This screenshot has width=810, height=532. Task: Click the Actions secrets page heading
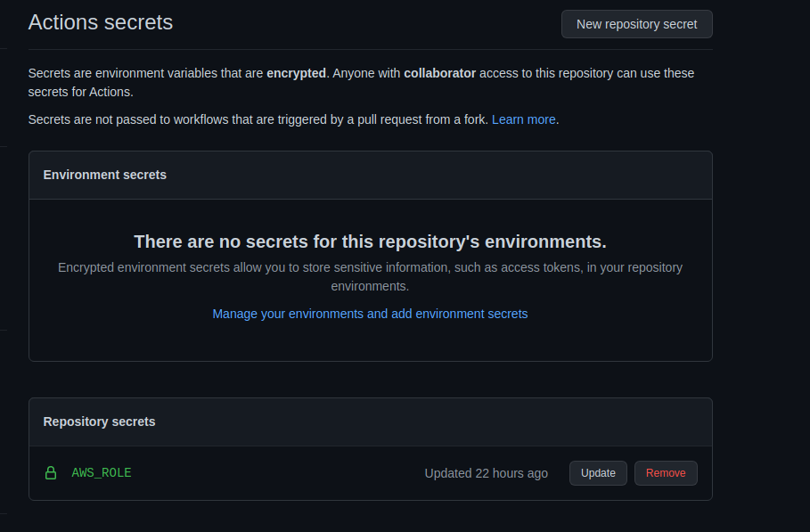click(x=101, y=22)
